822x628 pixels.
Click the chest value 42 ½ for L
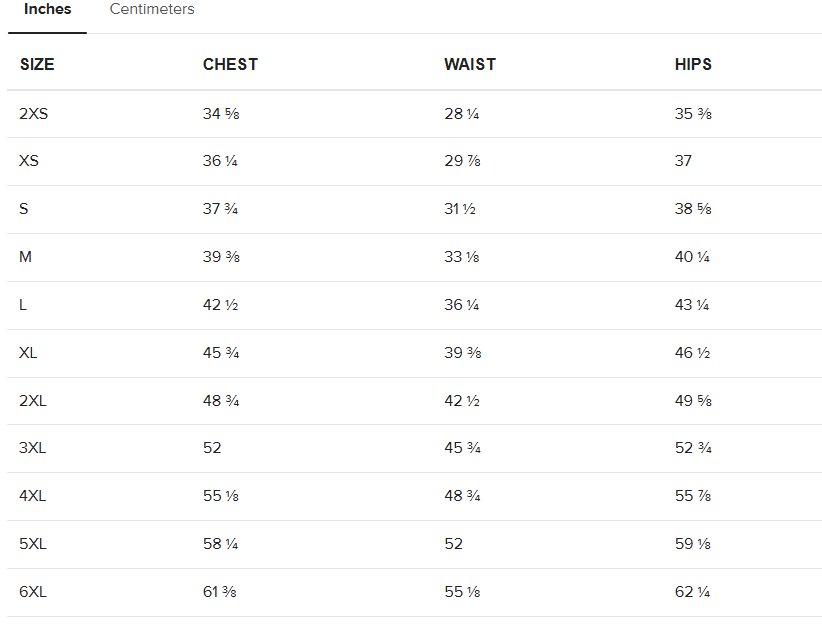pos(220,305)
